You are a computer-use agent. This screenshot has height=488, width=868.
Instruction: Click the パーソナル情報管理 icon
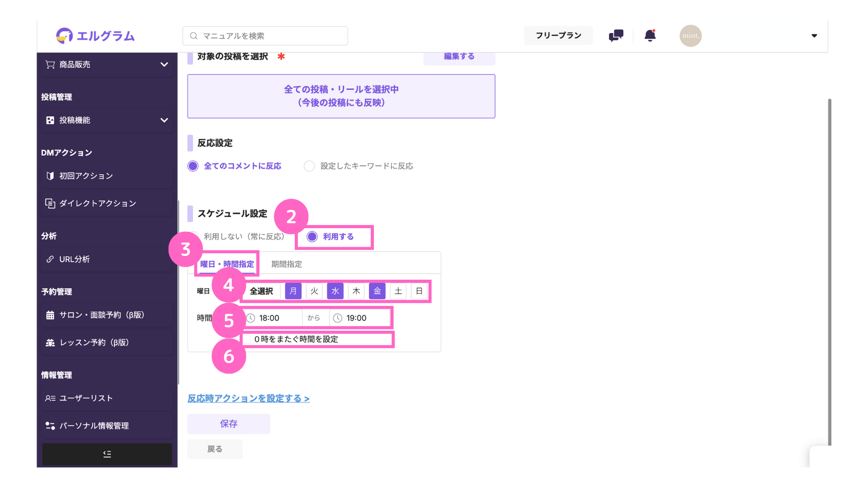pyautogui.click(x=50, y=426)
